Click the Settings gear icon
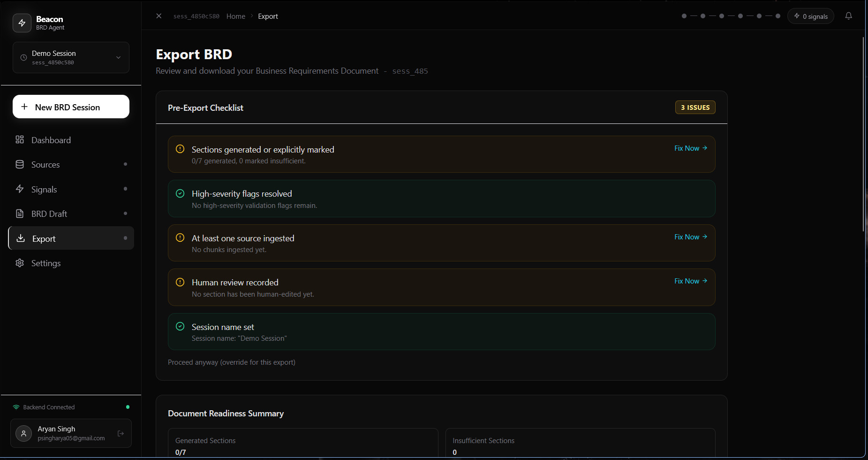 coord(20,263)
